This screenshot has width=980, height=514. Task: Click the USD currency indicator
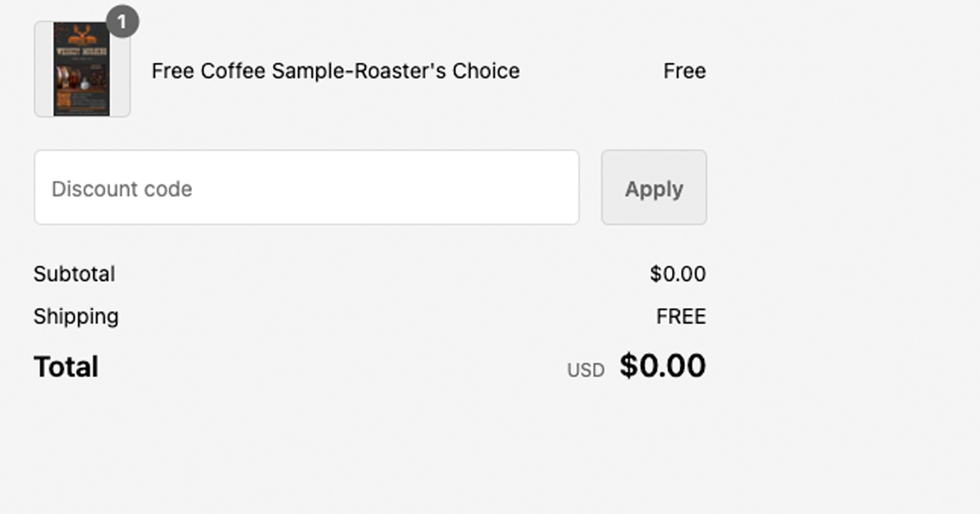tap(586, 370)
